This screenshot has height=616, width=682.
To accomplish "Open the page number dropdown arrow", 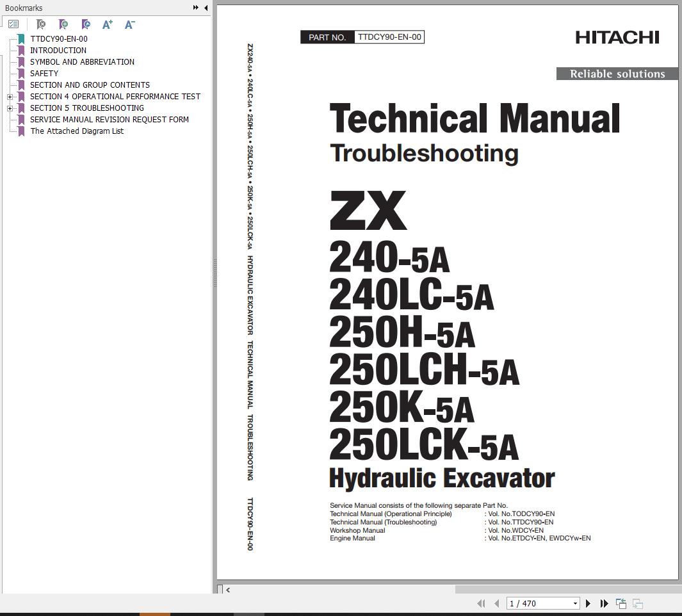I will [575, 603].
